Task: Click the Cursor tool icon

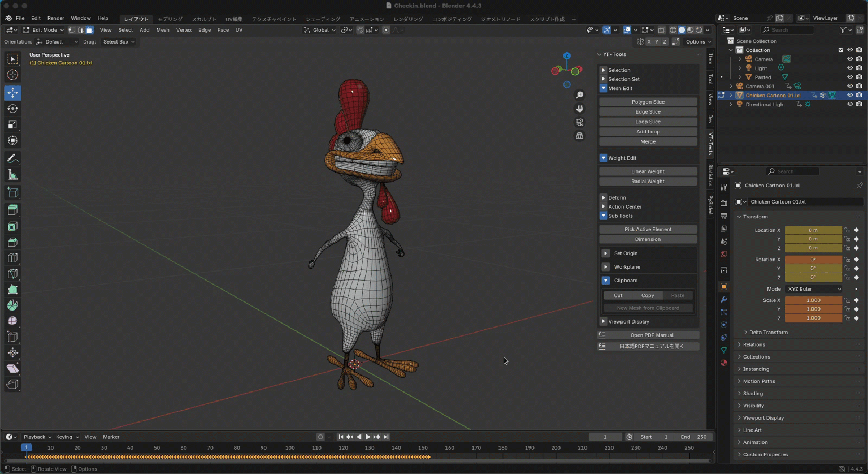Action: pos(12,75)
